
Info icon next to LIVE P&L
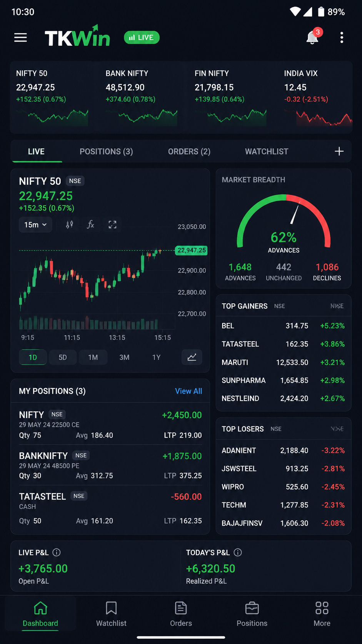[x=57, y=552]
